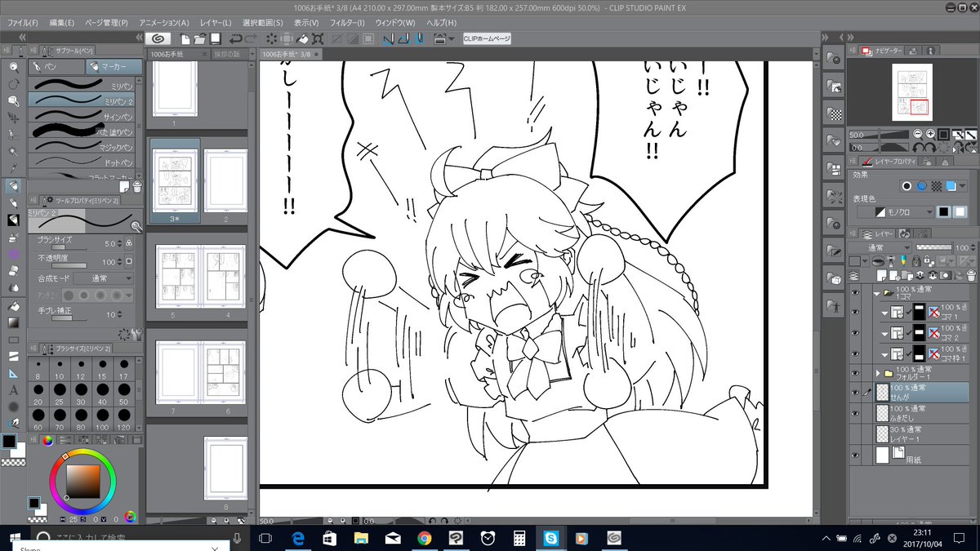Collapse the コマ 2 frame folder

(885, 333)
